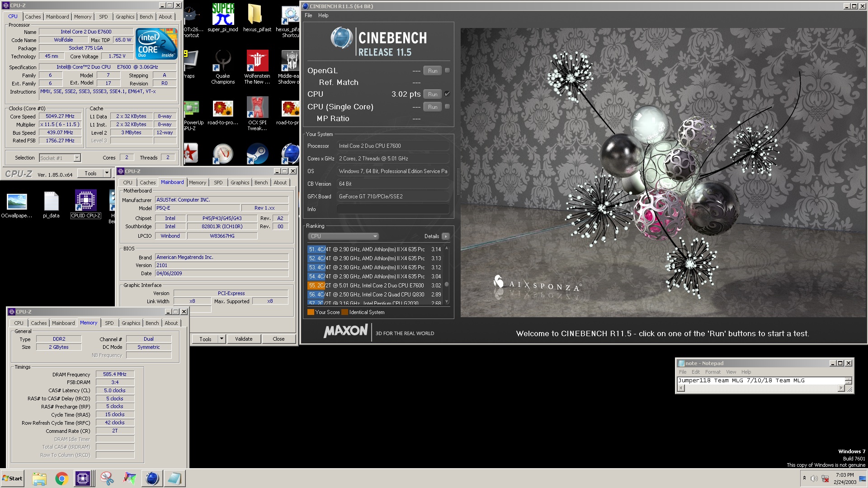868x488 pixels.
Task: Expand ranking Details arrow
Action: click(446, 236)
